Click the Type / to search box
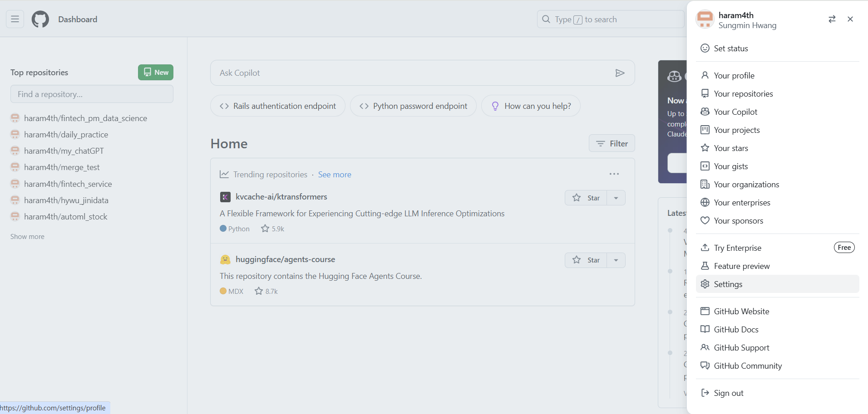 coord(611,19)
